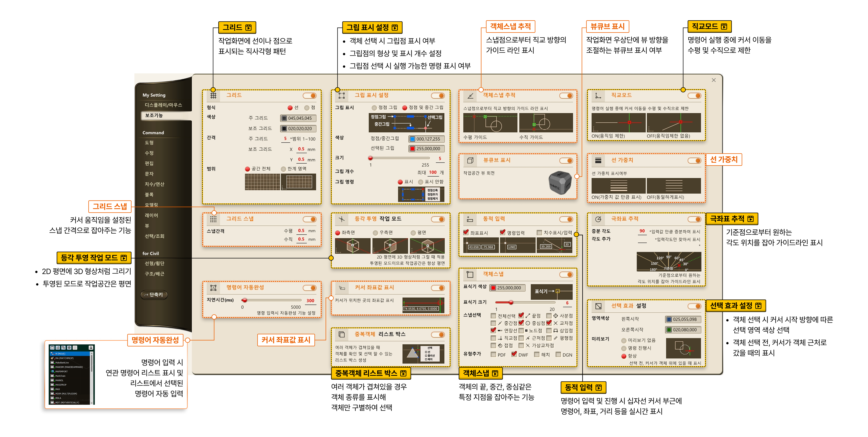Click the 명령어 자동완성 panel icon

pyautogui.click(x=213, y=288)
